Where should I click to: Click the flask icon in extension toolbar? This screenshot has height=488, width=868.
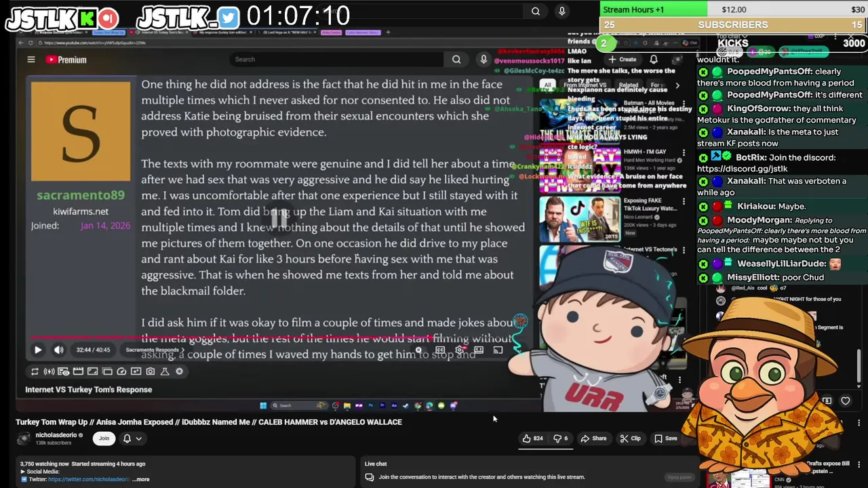165,371
